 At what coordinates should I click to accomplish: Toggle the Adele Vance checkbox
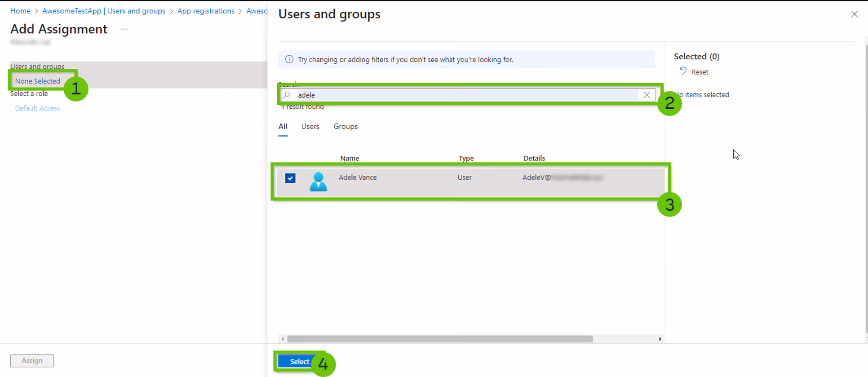[x=290, y=178]
